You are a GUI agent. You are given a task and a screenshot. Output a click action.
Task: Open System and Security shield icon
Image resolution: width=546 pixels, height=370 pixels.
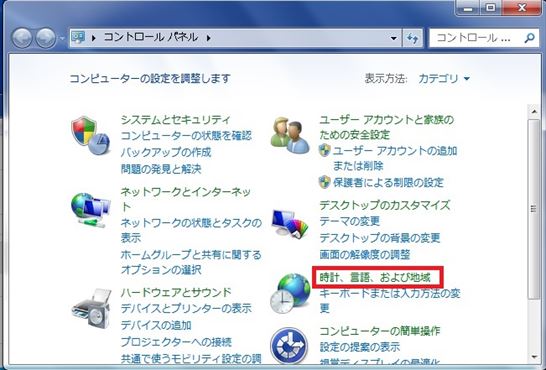(90, 136)
